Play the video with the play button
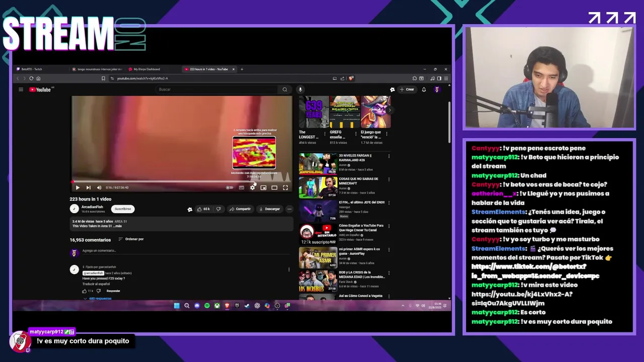 77,188
